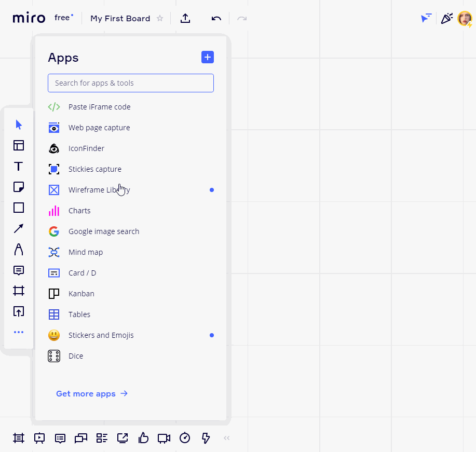Open the Templates tool in sidebar
The image size is (476, 452).
[19, 145]
